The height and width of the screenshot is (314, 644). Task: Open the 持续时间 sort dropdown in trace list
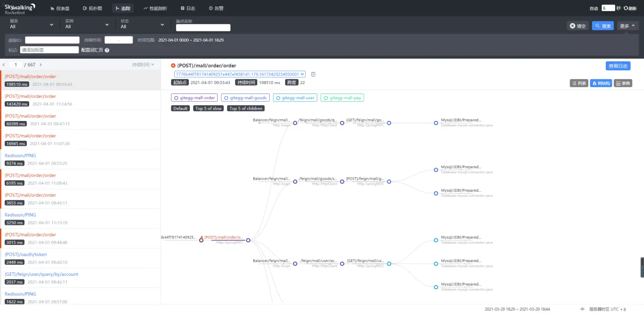click(x=143, y=65)
